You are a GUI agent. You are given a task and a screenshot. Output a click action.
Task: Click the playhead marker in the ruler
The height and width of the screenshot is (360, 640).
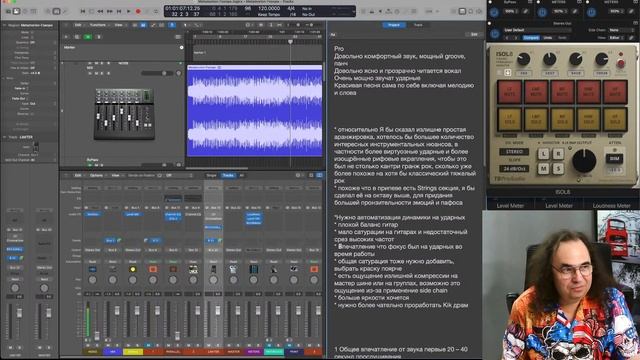[x=290, y=42]
